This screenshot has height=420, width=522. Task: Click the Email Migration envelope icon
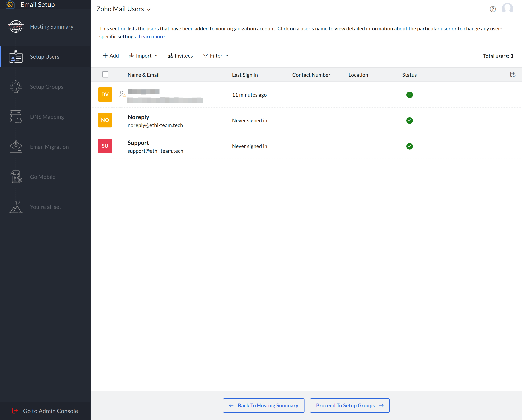[16, 147]
